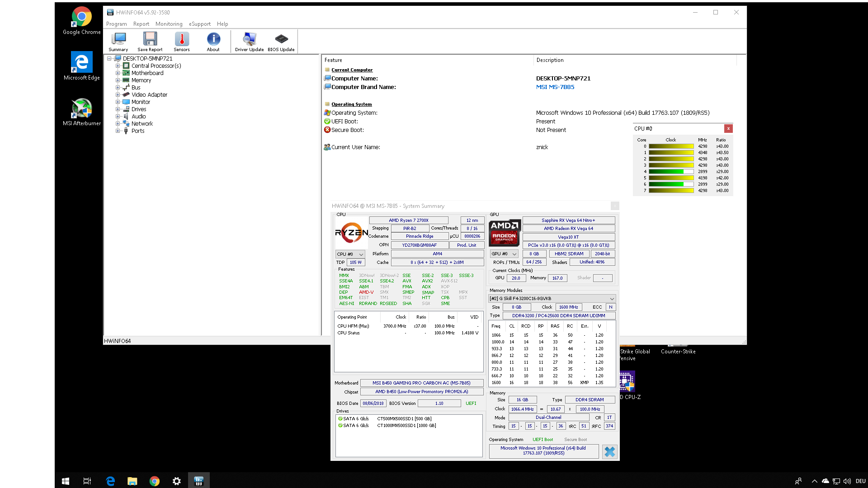Select Network in the tree
This screenshot has width=868, height=488.
142,124
